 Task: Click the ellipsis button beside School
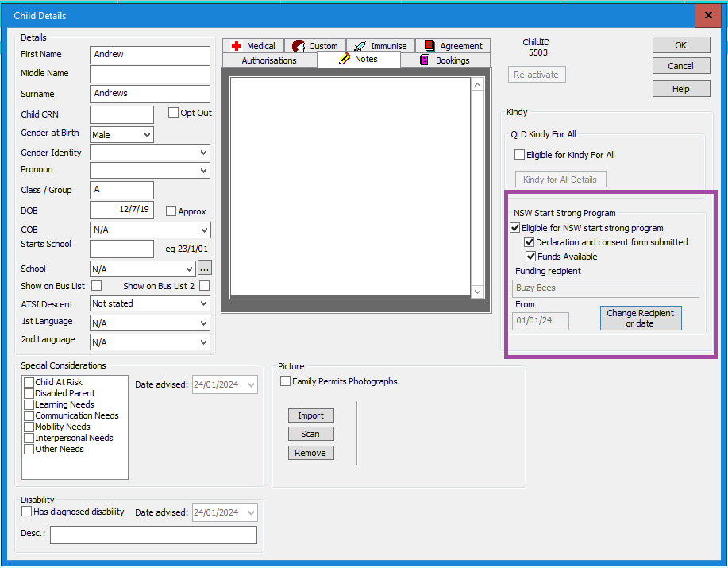click(204, 269)
